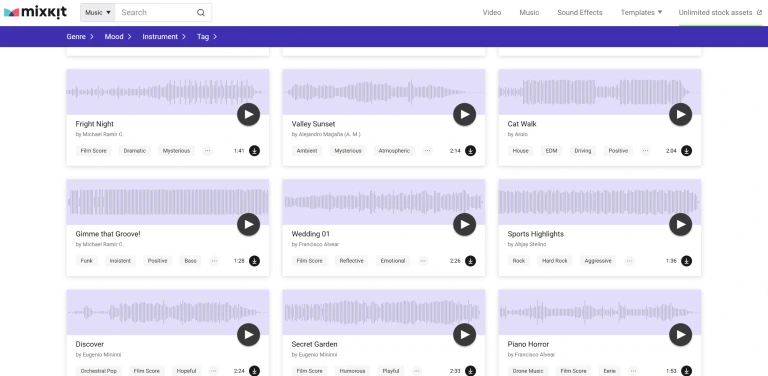This screenshot has height=376, width=768.
Task: Filter by Mysterious tag on Fright Night
Action: pos(176,151)
